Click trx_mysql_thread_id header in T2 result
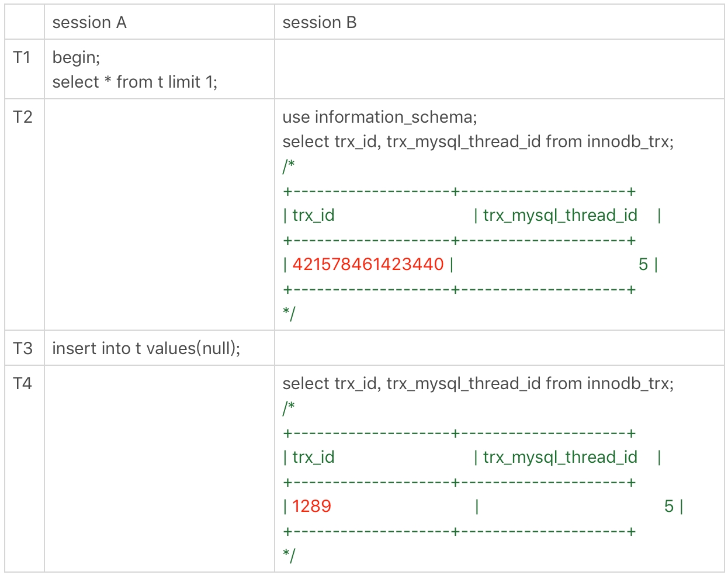Image resolution: width=728 pixels, height=575 pixels. (x=560, y=215)
